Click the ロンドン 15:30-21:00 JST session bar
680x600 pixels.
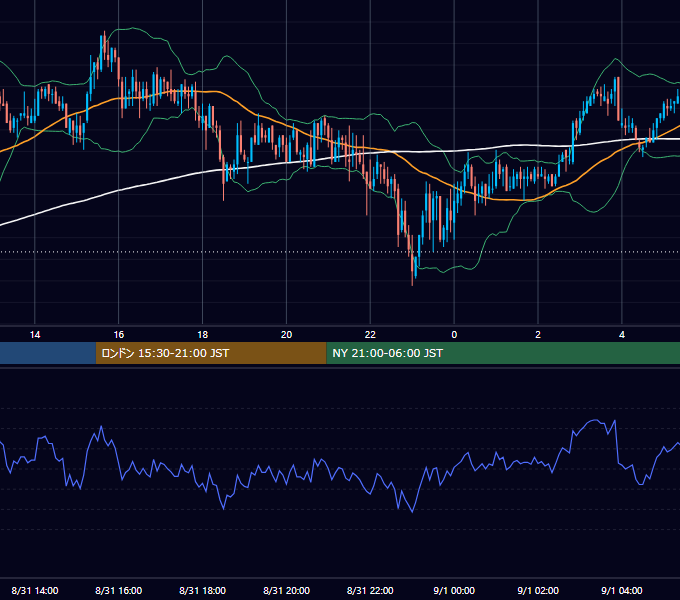[x=211, y=353]
